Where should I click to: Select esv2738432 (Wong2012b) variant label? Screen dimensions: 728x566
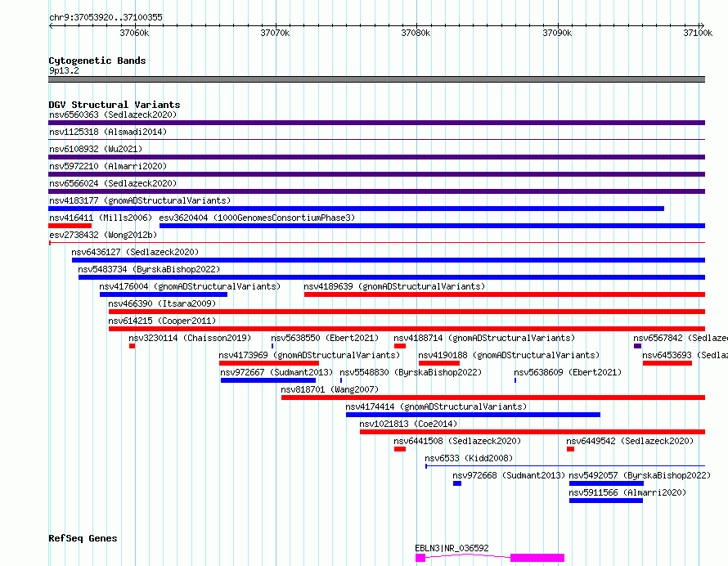pyautogui.click(x=103, y=235)
